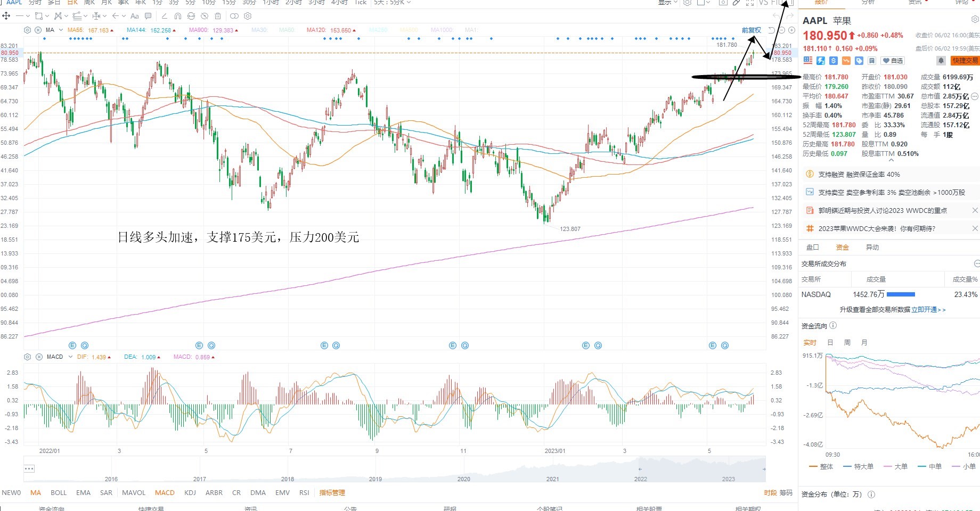This screenshot has width=980, height=511.
Task: Select the comment bubble annotation tool
Action: (x=148, y=16)
